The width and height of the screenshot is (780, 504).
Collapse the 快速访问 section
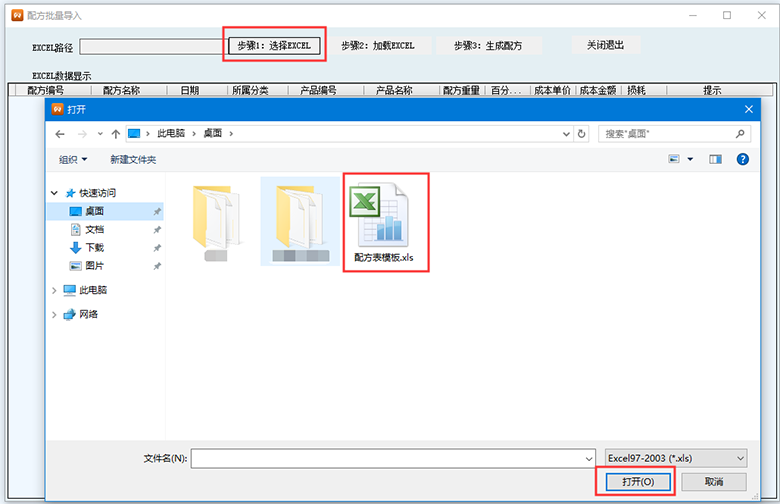(x=54, y=193)
